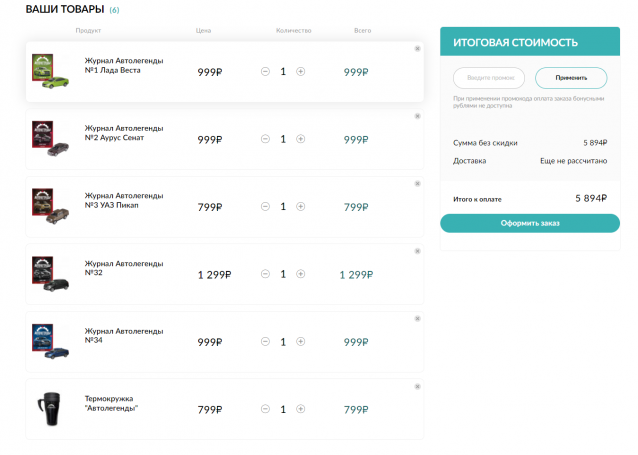Increase quantity of Лада Веста journal

pos(301,72)
